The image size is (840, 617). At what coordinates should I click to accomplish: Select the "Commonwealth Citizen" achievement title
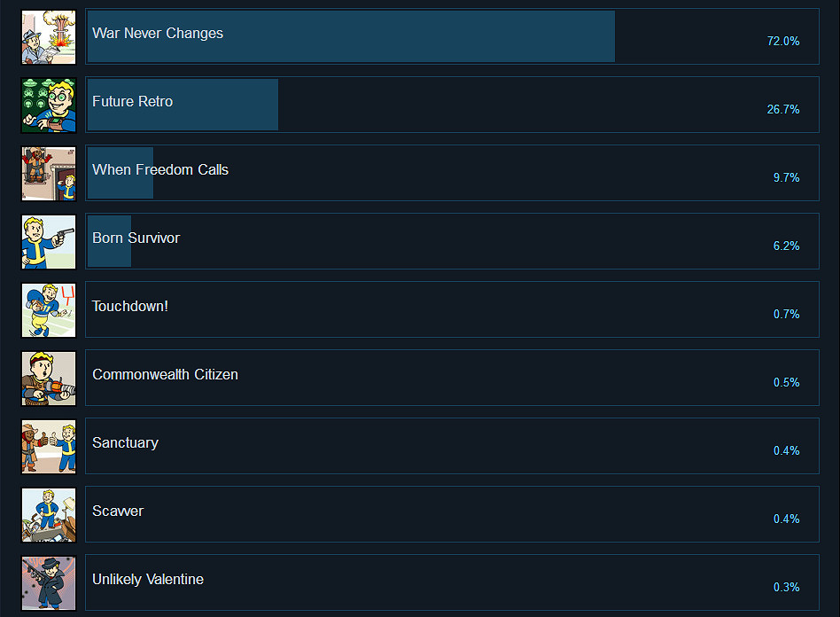coord(165,375)
